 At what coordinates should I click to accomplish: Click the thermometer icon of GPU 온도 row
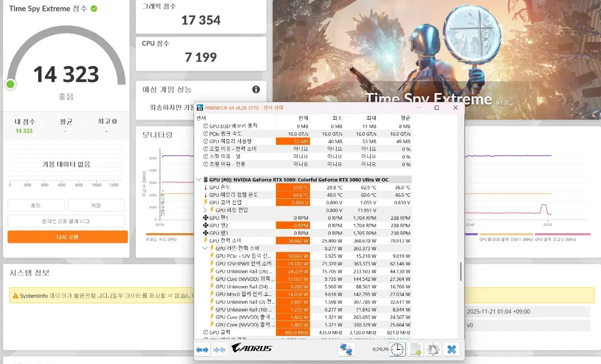pos(205,187)
